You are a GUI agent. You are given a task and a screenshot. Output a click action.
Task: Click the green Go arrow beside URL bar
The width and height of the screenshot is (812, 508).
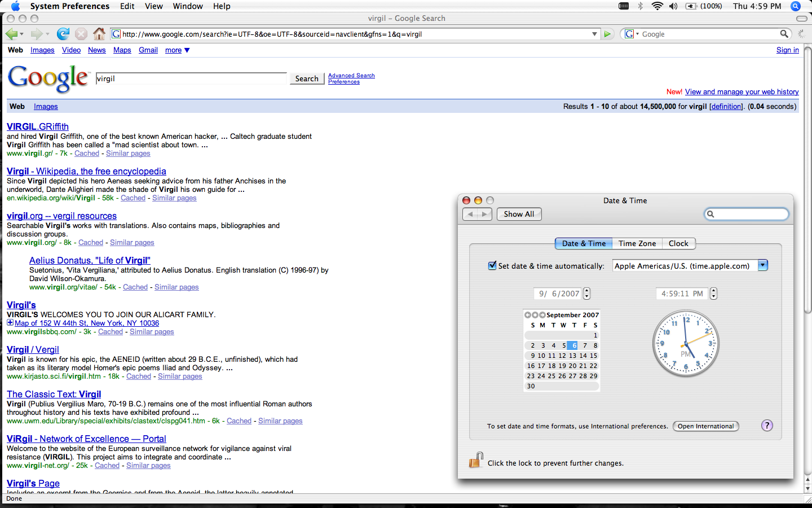point(607,34)
